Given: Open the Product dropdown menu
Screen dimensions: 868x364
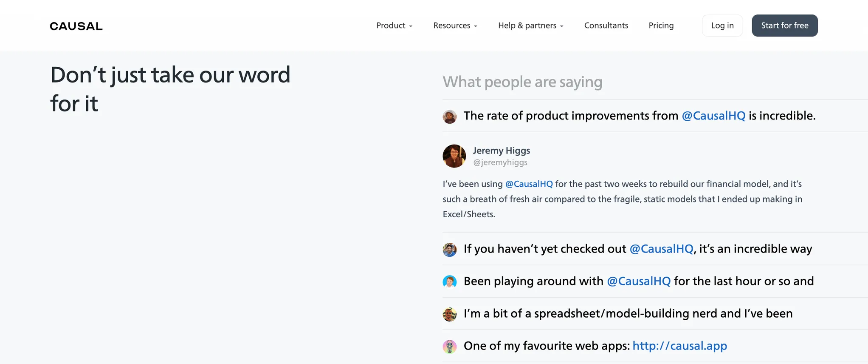Looking at the screenshot, I should click(395, 26).
